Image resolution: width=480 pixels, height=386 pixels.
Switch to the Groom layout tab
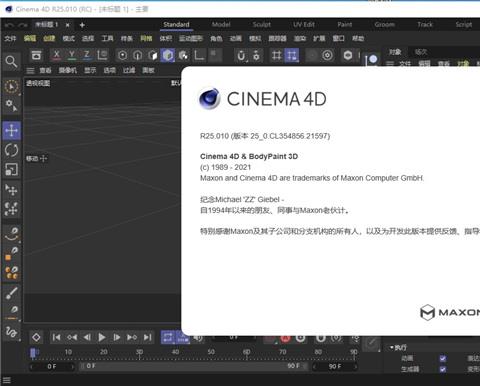[384, 24]
